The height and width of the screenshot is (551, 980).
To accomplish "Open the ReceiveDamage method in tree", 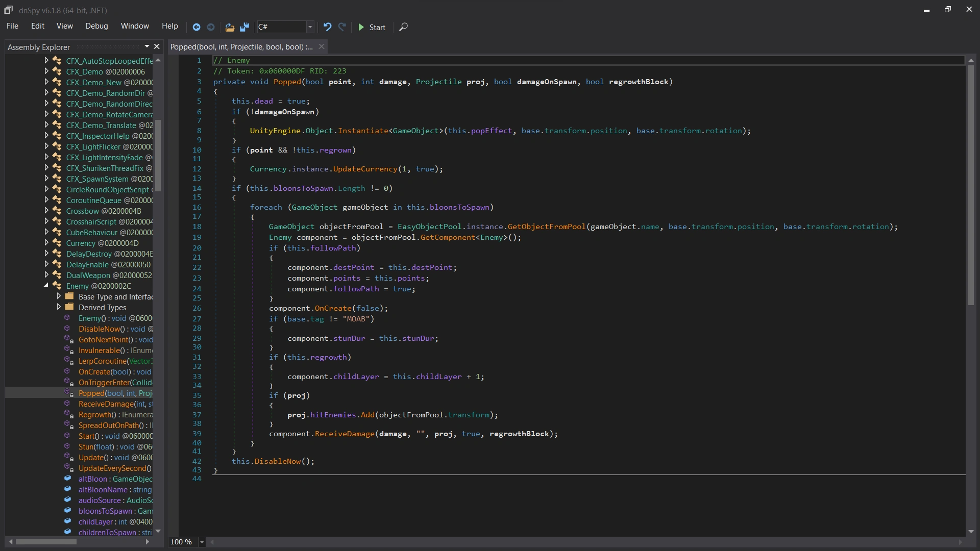I will (x=106, y=404).
